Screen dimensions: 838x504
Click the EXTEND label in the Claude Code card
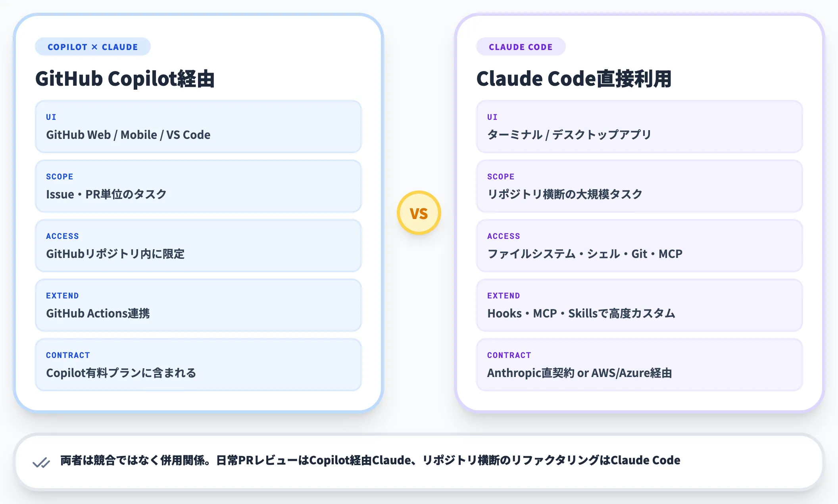(504, 296)
